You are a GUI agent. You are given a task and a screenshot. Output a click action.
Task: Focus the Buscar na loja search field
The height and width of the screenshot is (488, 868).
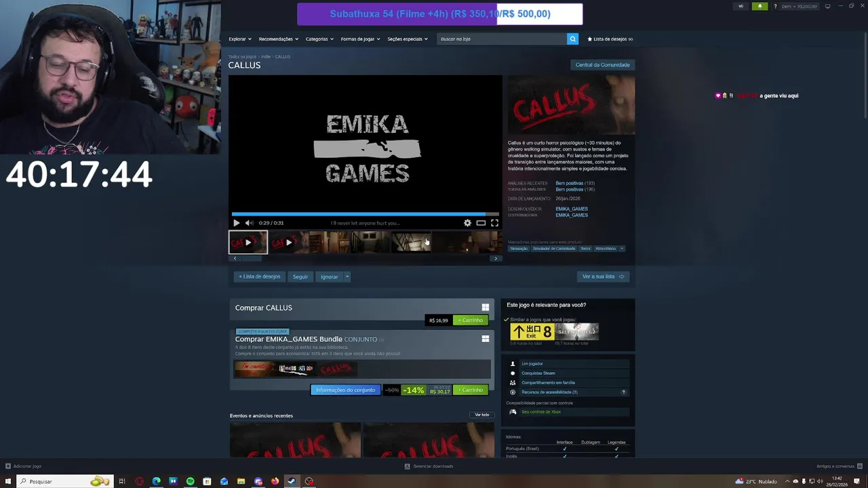pyautogui.click(x=502, y=39)
